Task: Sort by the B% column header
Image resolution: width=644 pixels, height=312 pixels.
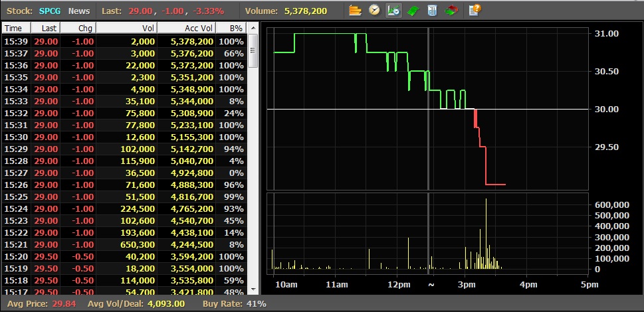Action: [x=231, y=28]
